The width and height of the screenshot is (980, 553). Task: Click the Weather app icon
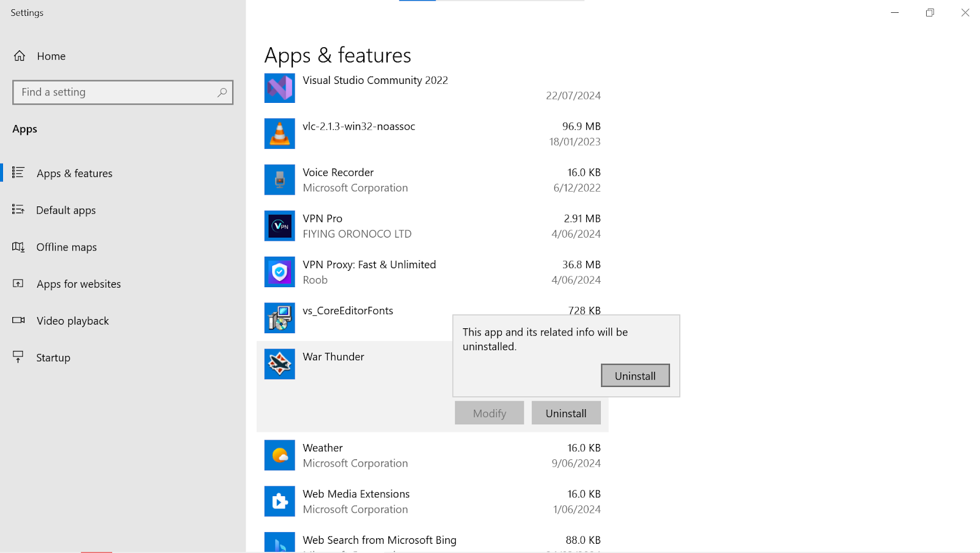[280, 455]
